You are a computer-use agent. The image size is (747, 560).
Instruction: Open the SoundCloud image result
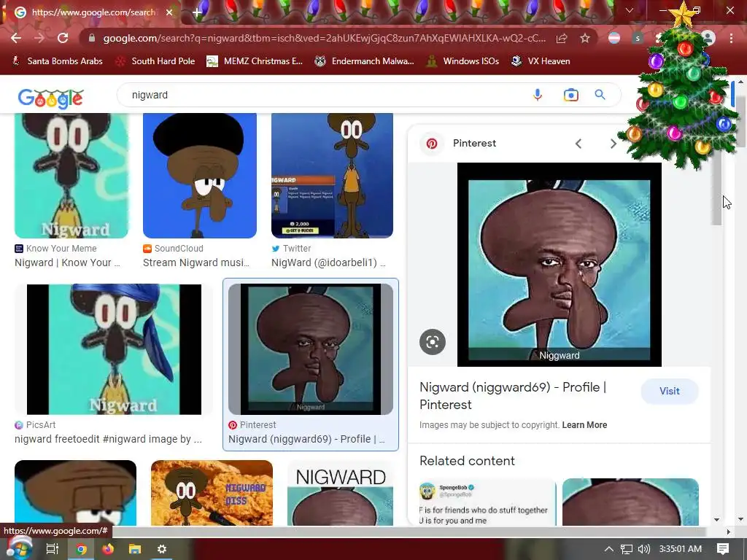click(200, 175)
